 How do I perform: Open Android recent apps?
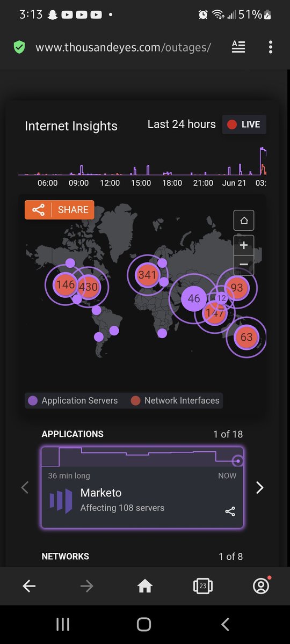pyautogui.click(x=63, y=624)
